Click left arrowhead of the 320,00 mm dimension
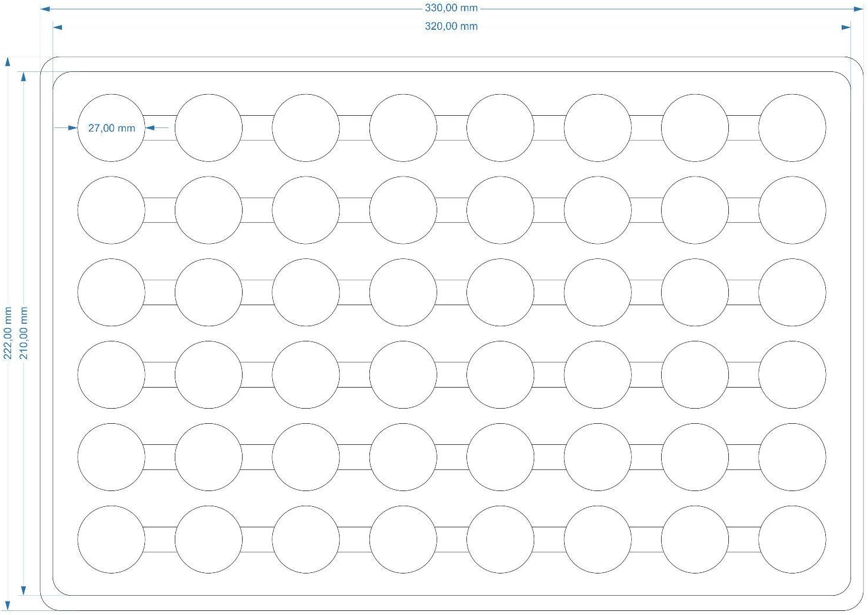 click(x=57, y=27)
